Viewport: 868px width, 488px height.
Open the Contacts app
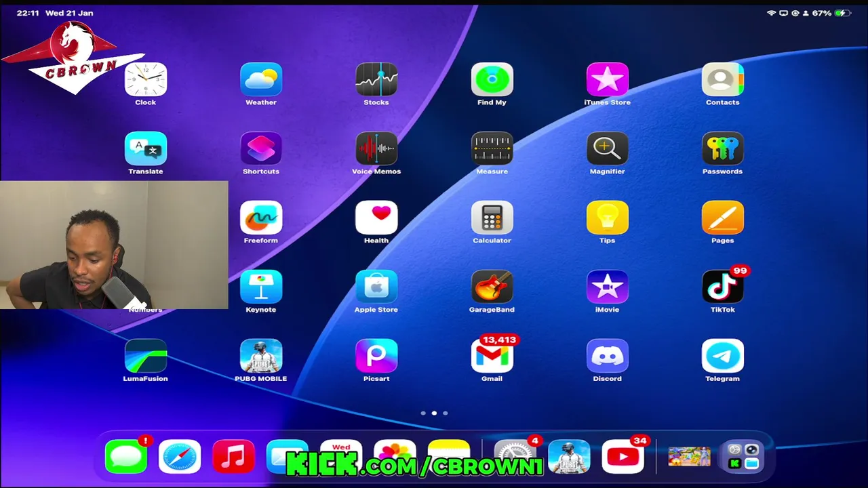722,79
